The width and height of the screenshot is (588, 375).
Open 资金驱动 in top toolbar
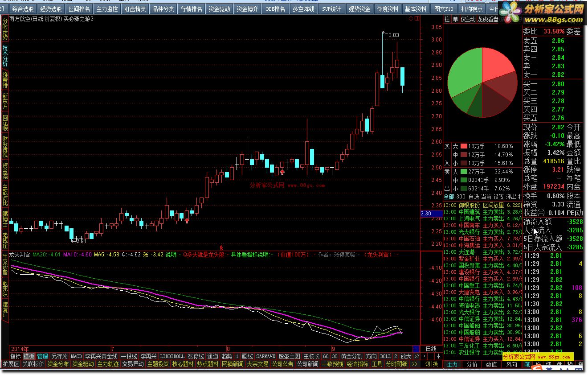220,9
